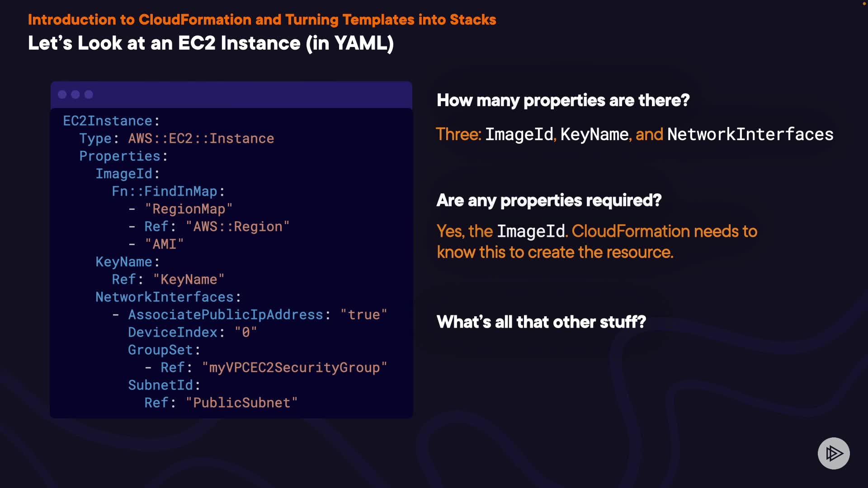Click the "PublicSubnet" string value
Viewport: 868px width, 488px height.
[x=241, y=403]
